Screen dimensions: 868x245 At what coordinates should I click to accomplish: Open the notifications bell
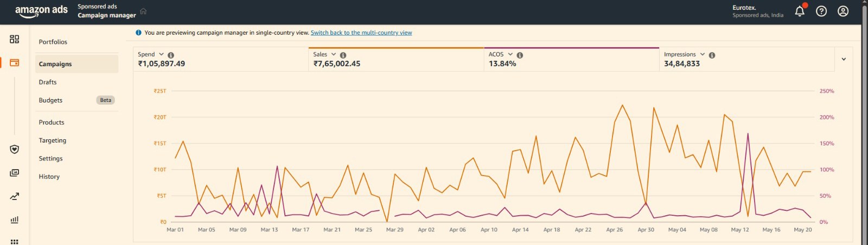(x=800, y=11)
